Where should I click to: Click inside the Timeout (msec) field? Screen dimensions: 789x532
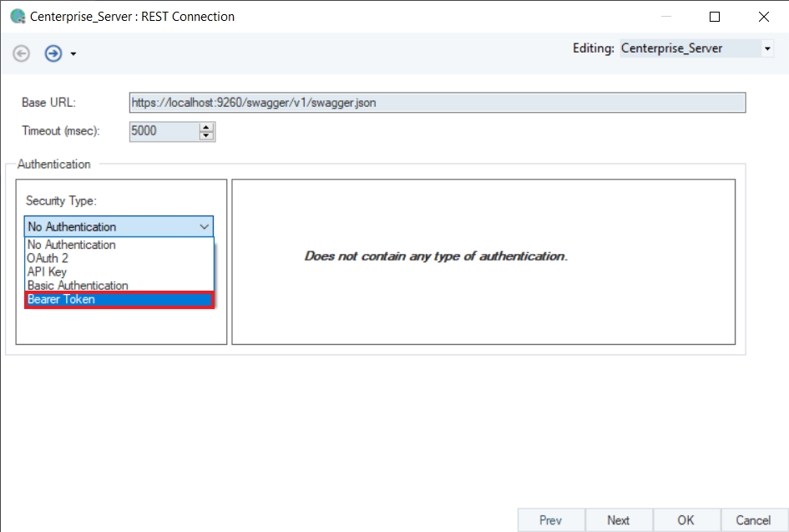pyautogui.click(x=164, y=131)
